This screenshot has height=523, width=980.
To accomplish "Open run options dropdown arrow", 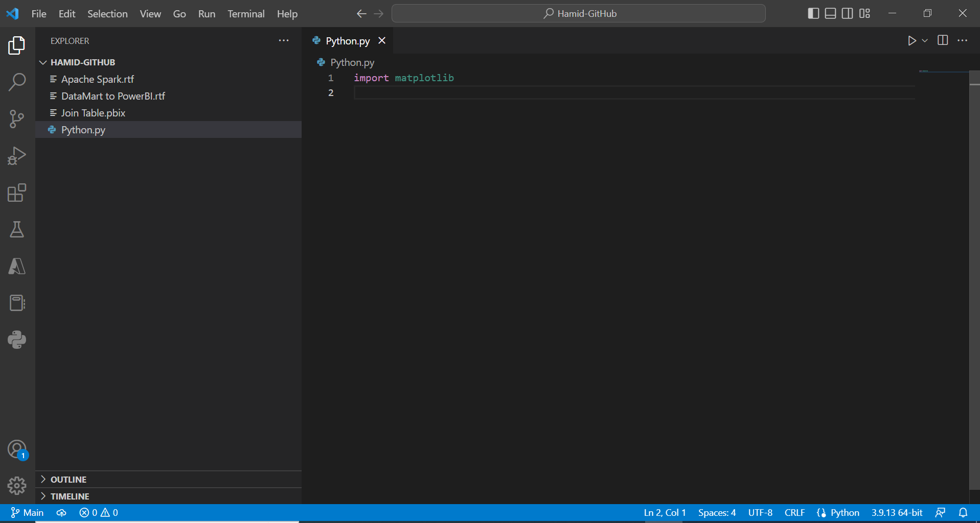I will click(x=925, y=40).
